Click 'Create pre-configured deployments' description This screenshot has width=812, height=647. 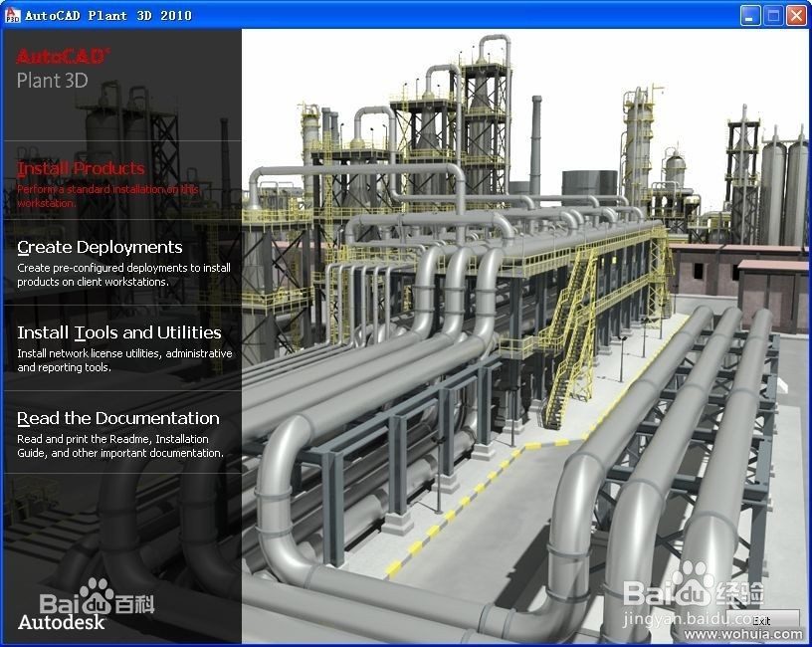pyautogui.click(x=123, y=275)
